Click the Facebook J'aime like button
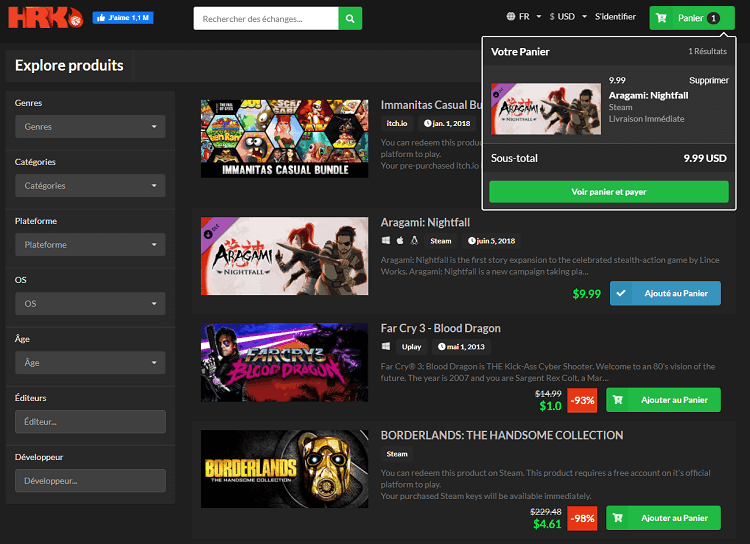 pyautogui.click(x=123, y=18)
